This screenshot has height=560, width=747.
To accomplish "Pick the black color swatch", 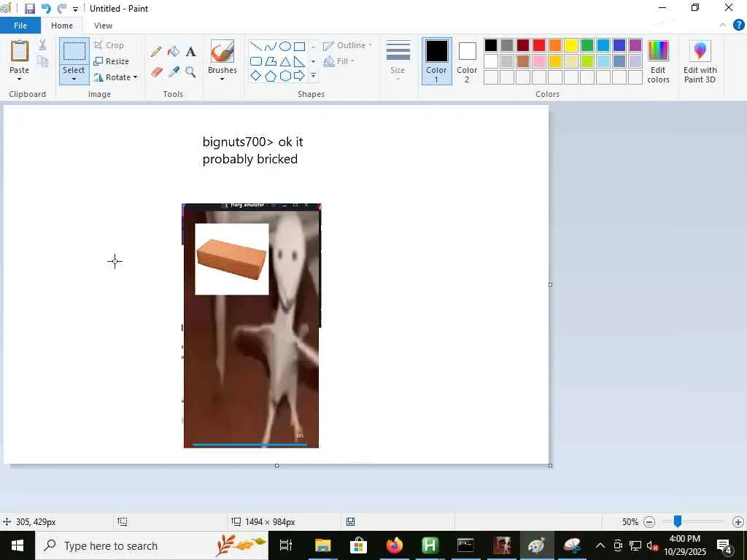I will [x=491, y=45].
